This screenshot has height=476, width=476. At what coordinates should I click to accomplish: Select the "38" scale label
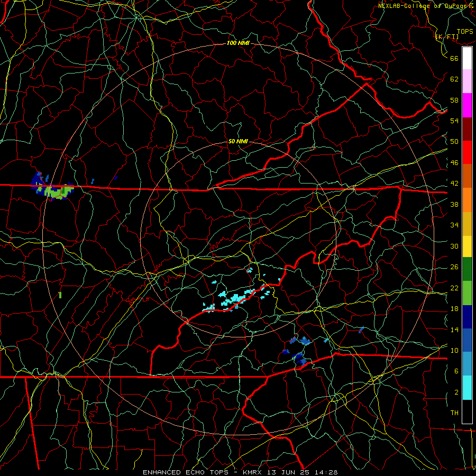tap(454, 204)
